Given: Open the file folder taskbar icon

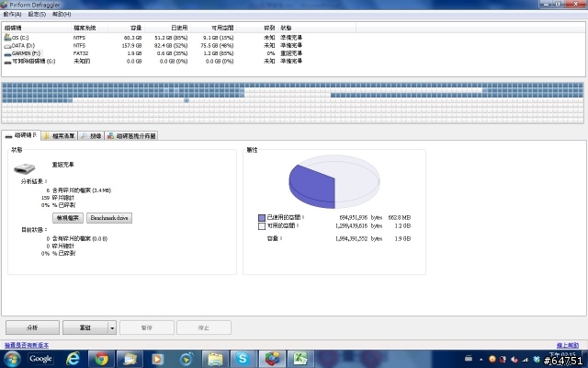Looking at the screenshot, I should pyautogui.click(x=215, y=360).
